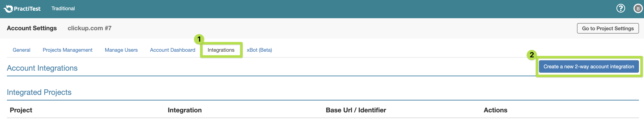Click Go to Project Settings button

click(x=608, y=28)
